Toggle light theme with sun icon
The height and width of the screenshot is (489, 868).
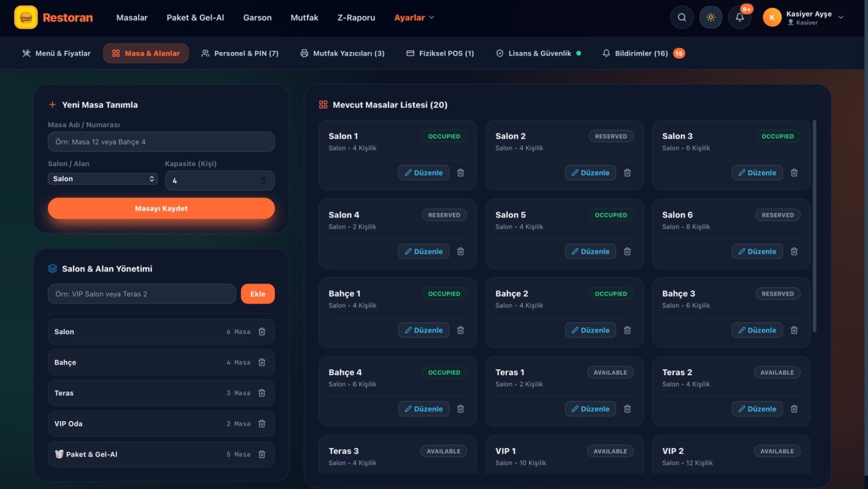coord(711,17)
